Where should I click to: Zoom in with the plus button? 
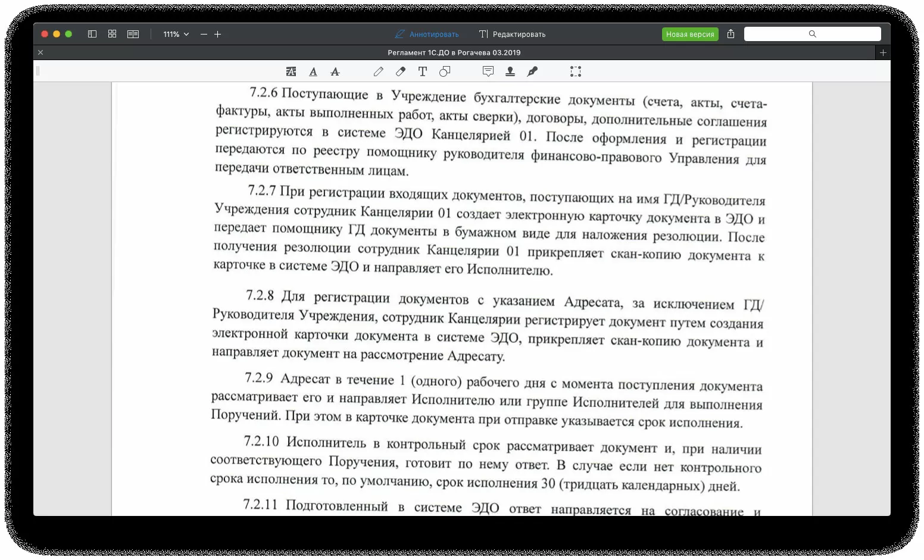coord(218,35)
